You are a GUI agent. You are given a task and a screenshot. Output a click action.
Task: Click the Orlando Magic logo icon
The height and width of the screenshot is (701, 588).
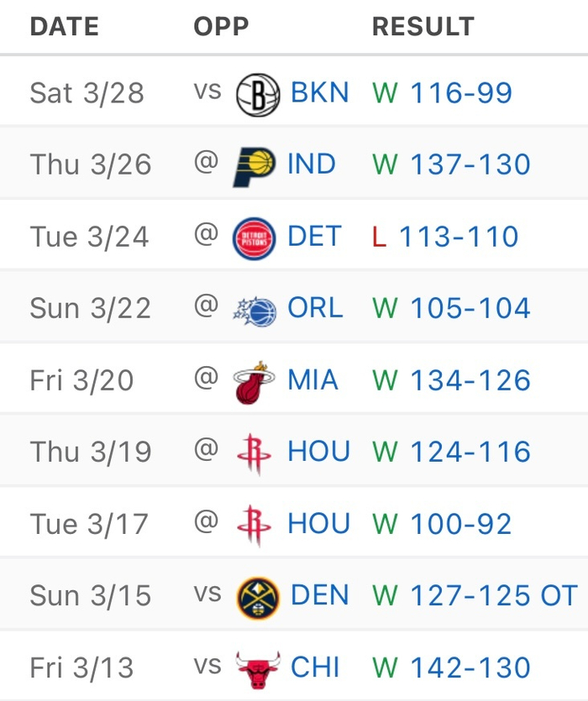[x=254, y=309]
